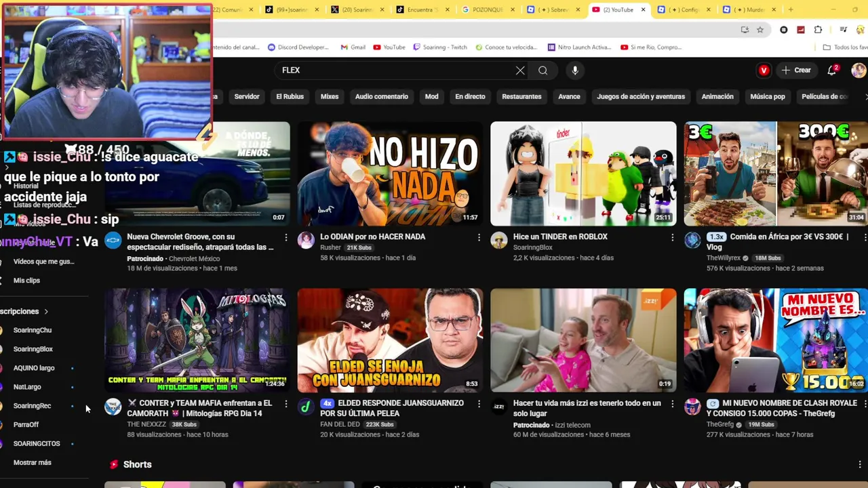Play the NO HIZO NADA video thumbnail
The width and height of the screenshot is (868, 488).
click(390, 174)
